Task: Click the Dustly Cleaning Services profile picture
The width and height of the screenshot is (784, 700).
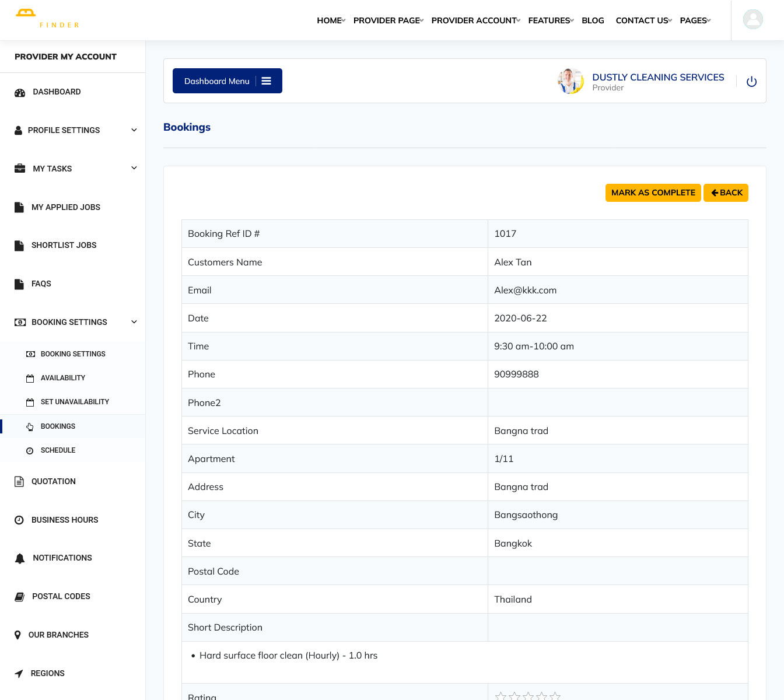Action: [x=570, y=81]
